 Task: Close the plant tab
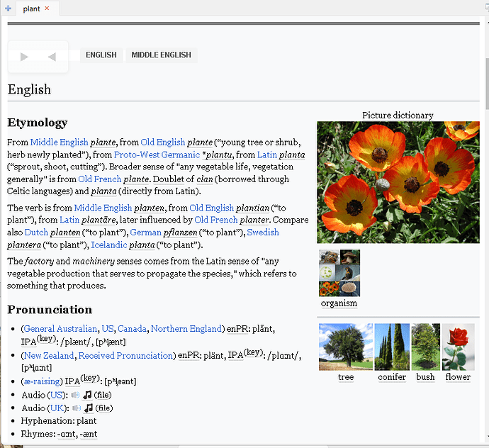click(x=47, y=9)
